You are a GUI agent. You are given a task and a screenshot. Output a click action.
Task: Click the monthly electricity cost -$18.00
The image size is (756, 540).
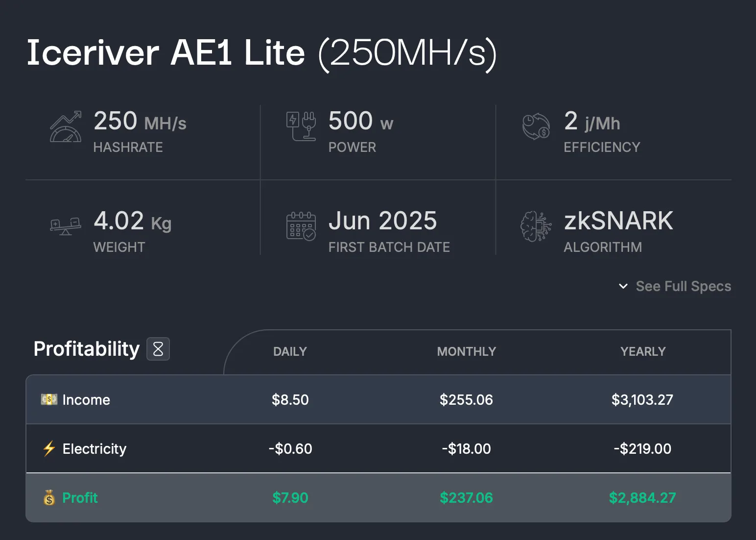click(x=466, y=449)
